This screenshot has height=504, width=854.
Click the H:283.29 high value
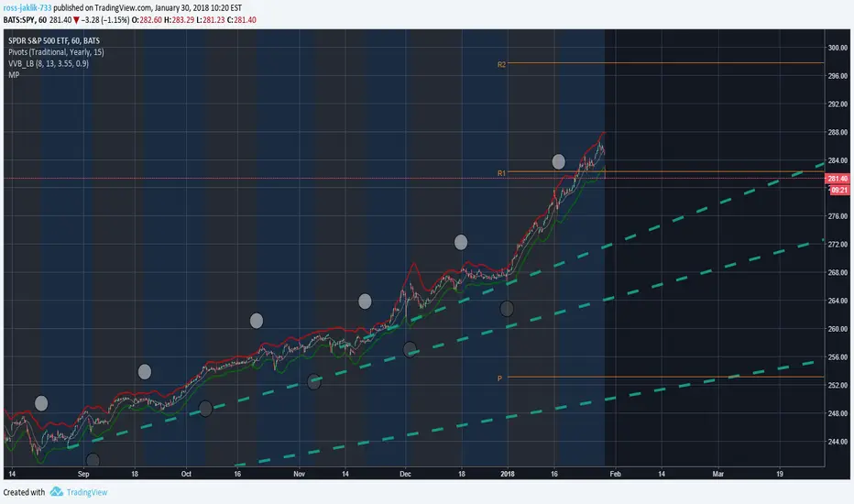click(x=180, y=20)
